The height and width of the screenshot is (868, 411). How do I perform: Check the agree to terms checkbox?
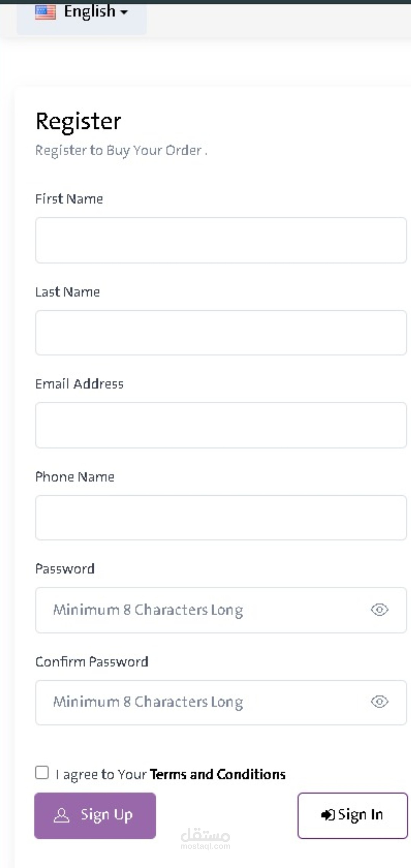42,773
